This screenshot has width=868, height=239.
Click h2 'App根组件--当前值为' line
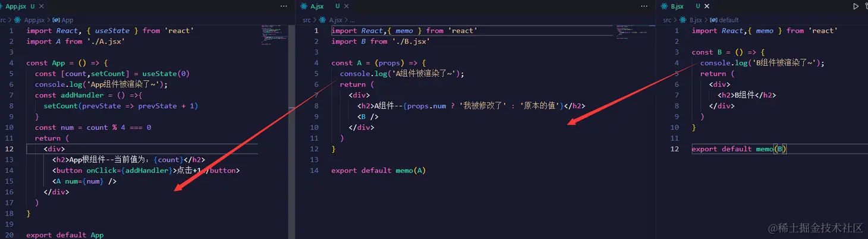(128, 159)
